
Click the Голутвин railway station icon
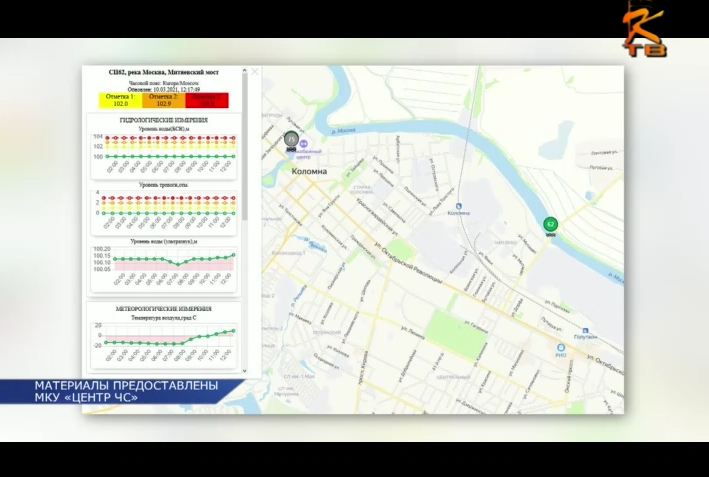tap(584, 331)
